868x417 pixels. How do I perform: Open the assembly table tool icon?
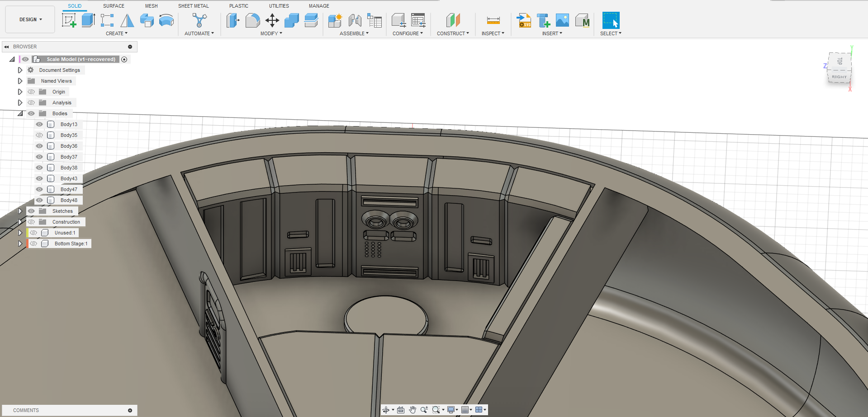point(375,20)
